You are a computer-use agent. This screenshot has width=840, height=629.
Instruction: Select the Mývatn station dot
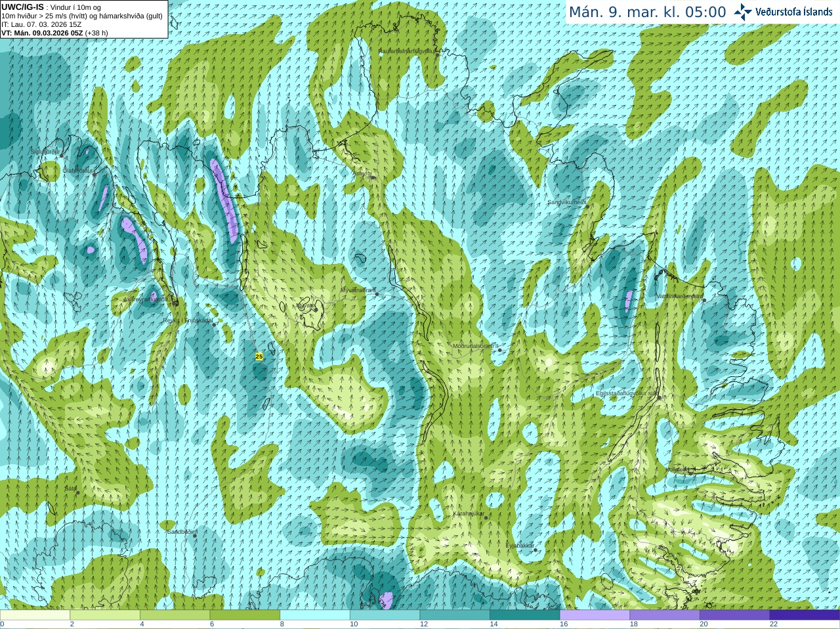[315, 309]
